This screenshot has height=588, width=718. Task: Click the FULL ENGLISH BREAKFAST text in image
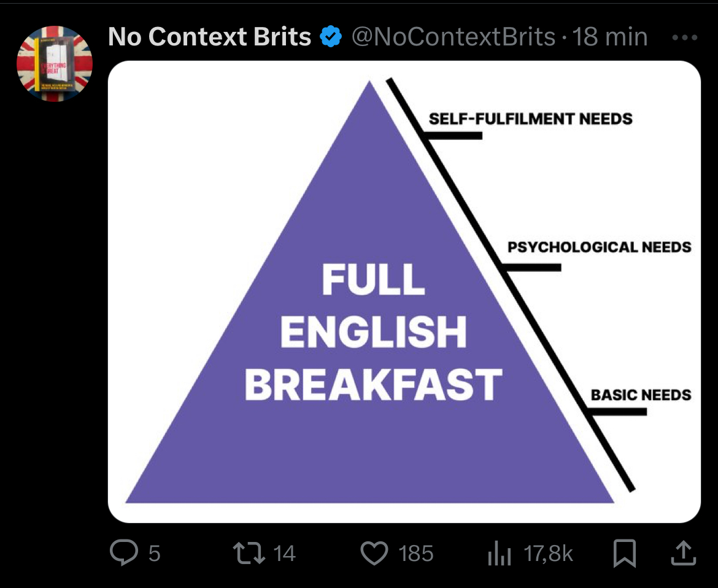click(373, 331)
